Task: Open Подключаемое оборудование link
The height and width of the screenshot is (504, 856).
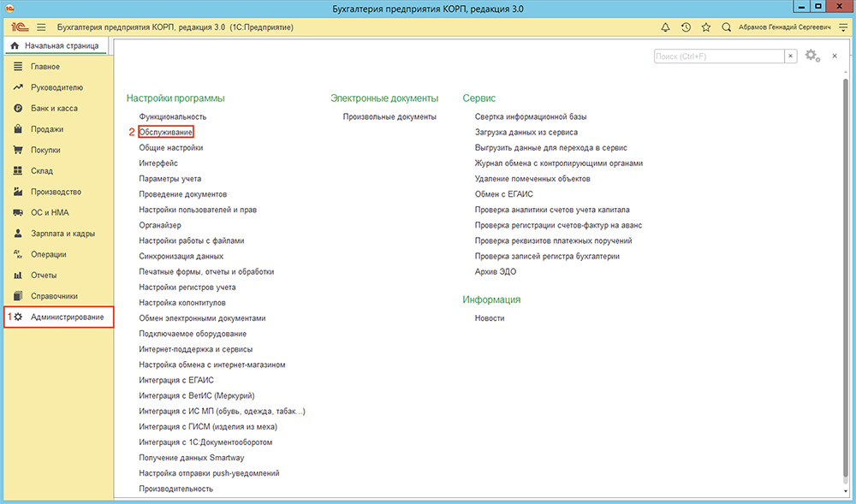Action: [x=193, y=334]
